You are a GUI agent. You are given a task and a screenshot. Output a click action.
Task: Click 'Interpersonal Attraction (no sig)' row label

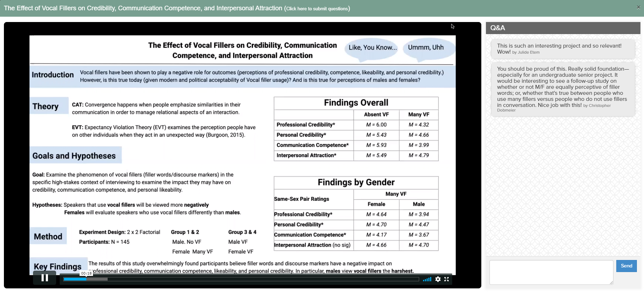click(x=312, y=245)
